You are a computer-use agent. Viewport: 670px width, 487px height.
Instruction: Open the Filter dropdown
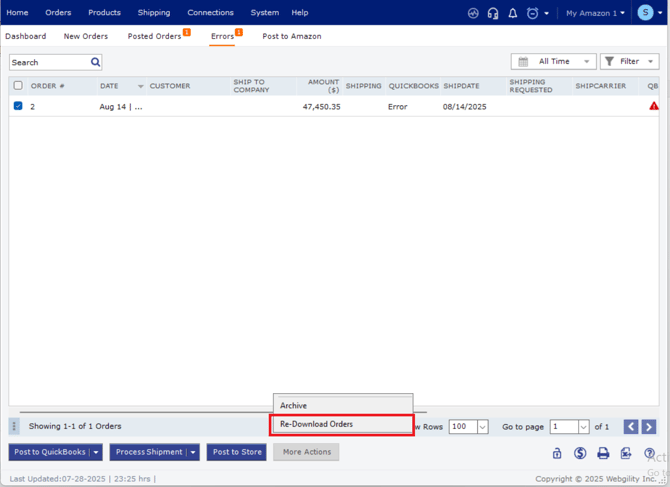coord(629,62)
